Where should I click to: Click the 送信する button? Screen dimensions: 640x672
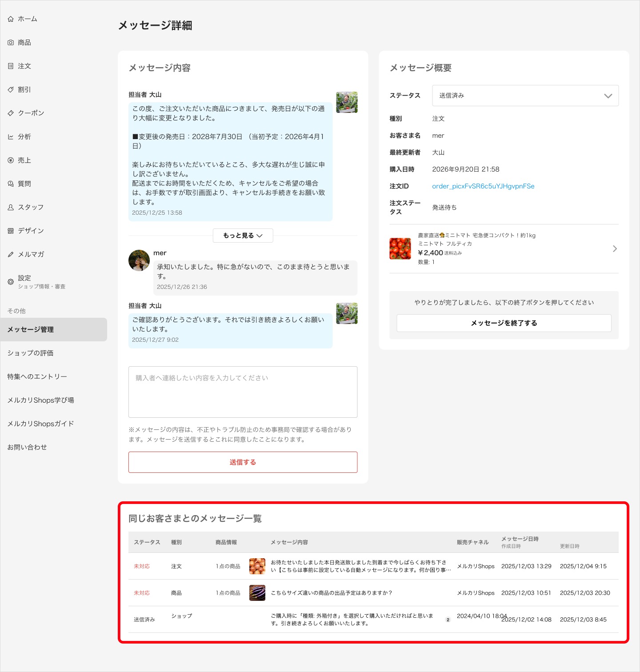(243, 462)
